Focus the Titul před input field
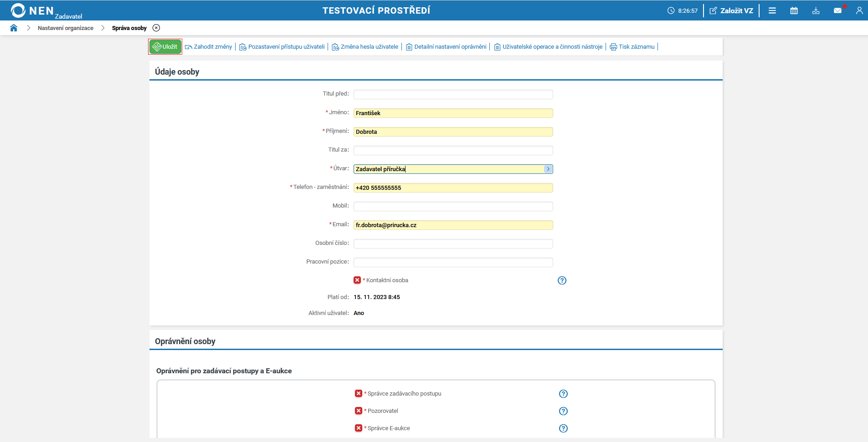868x442 pixels. click(x=453, y=94)
